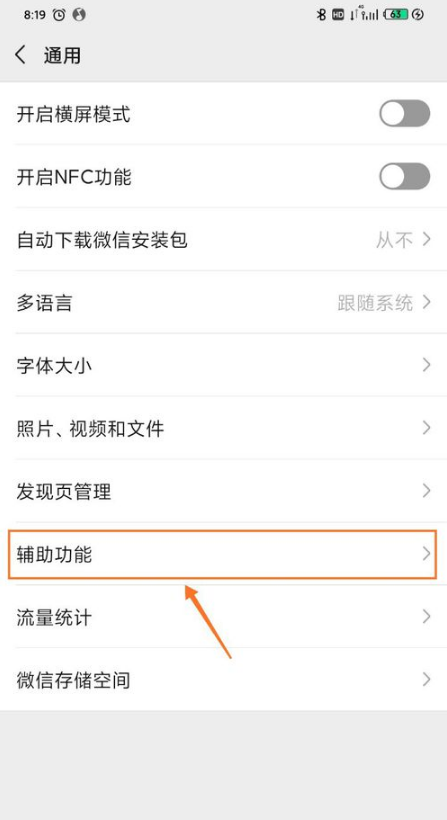This screenshot has height=820, width=447.
Task: Tap the charging bolt icon
Action: click(x=418, y=15)
